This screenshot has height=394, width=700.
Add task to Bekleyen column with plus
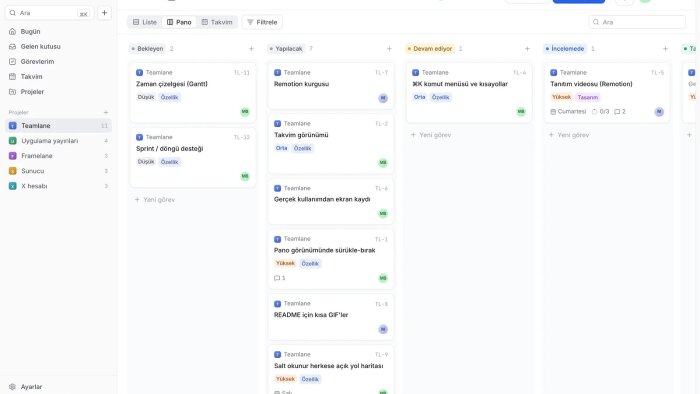click(x=251, y=49)
